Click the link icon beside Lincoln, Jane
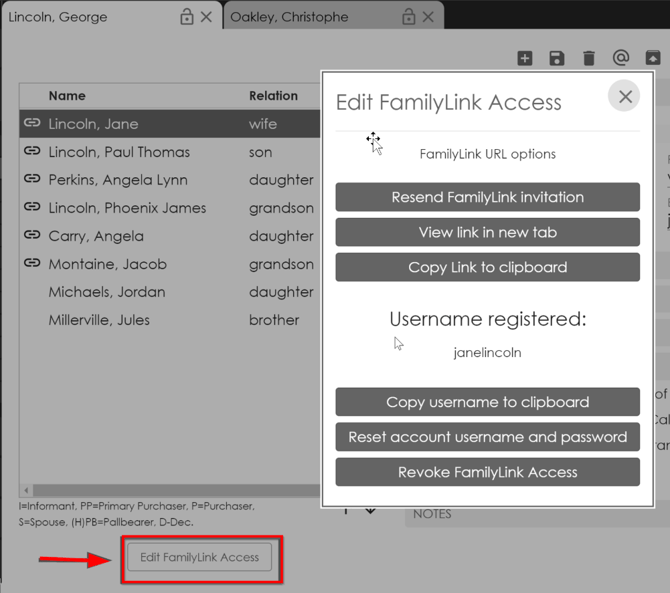The width and height of the screenshot is (670, 593). 32,123
